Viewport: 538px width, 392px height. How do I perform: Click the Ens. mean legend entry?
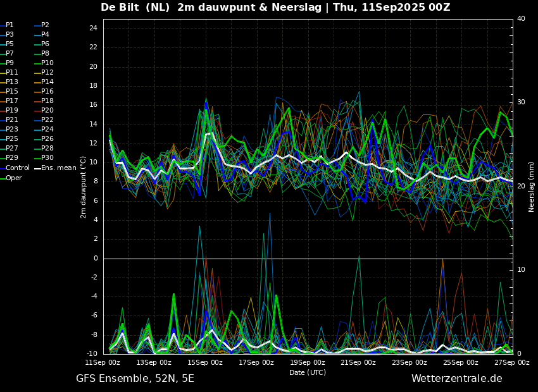[55, 168]
